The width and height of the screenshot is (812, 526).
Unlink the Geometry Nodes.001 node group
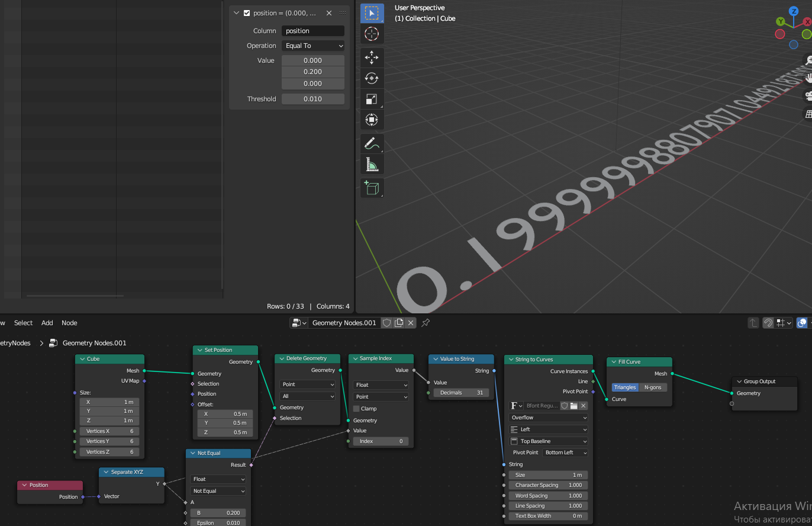[411, 323]
